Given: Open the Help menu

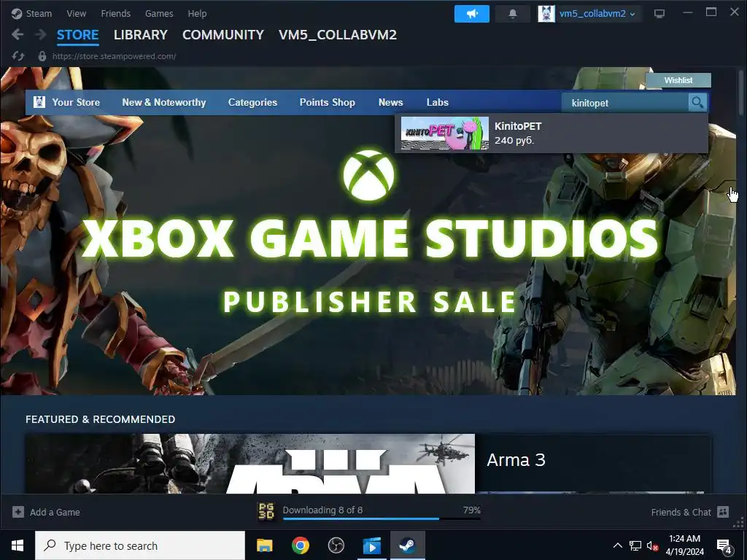Looking at the screenshot, I should [x=197, y=13].
